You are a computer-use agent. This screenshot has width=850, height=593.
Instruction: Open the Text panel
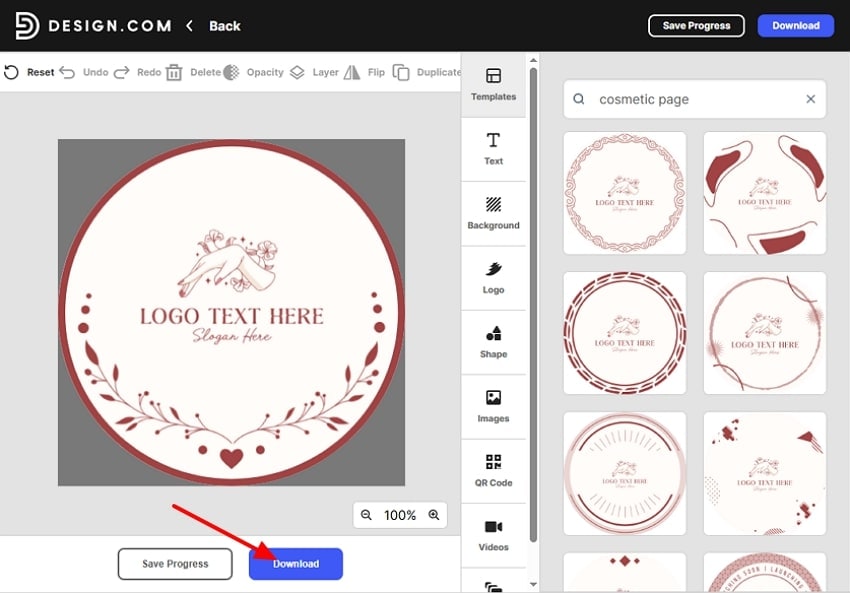click(x=493, y=149)
